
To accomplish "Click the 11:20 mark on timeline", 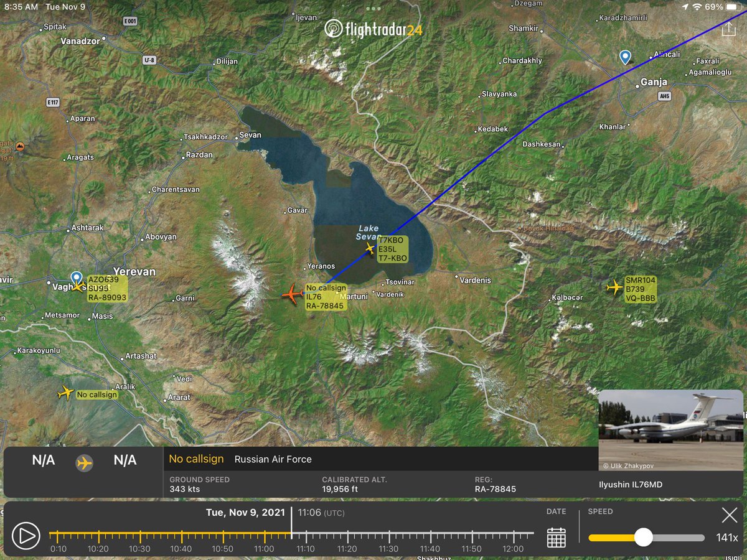I will pyautogui.click(x=347, y=549).
